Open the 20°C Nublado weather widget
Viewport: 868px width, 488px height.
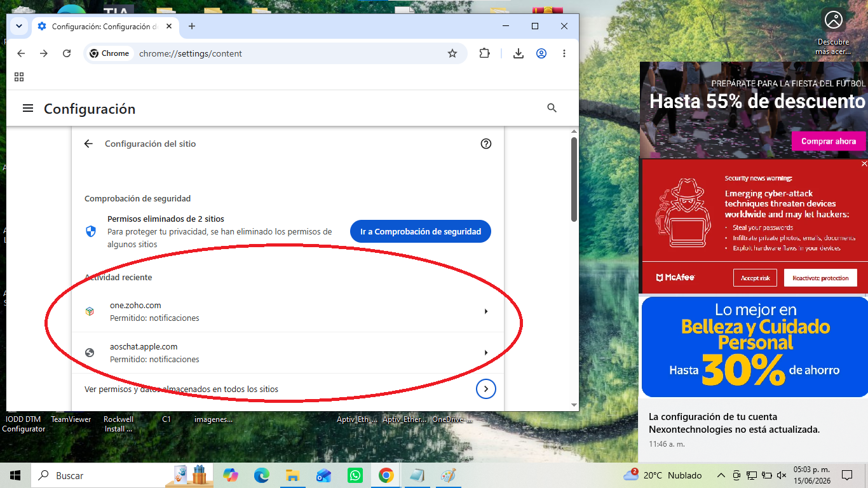[x=663, y=475]
